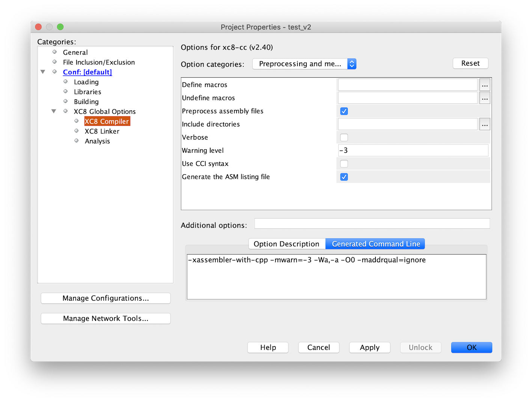Open Include directories browse ellipsis button
Viewport: 532px width, 402px height.
[x=485, y=124]
